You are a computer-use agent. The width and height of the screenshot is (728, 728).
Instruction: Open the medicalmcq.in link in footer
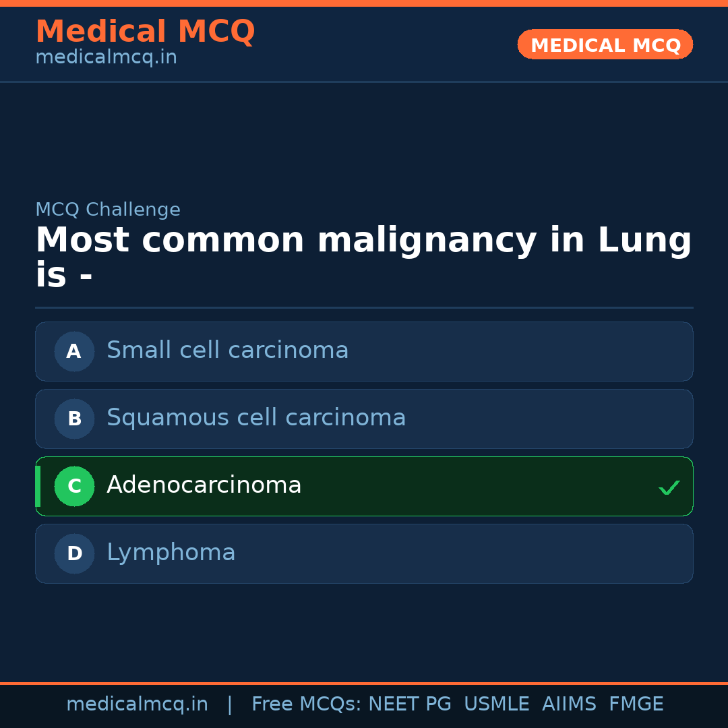tap(137, 704)
